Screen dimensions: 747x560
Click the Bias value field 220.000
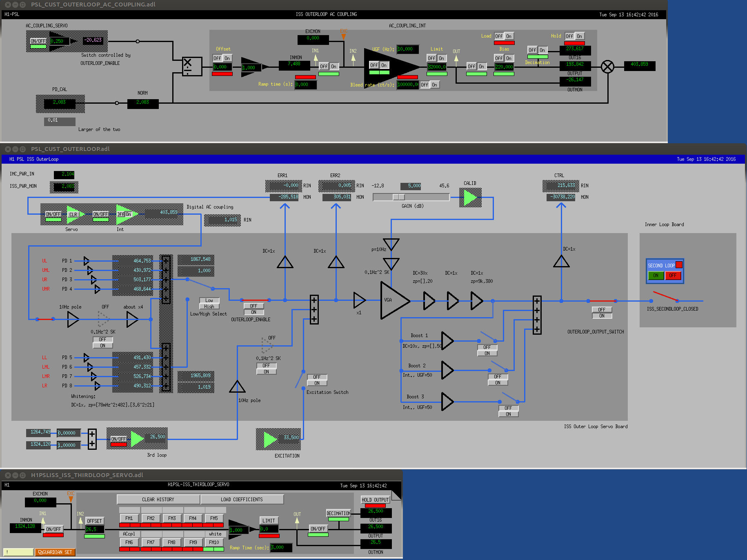(x=504, y=67)
